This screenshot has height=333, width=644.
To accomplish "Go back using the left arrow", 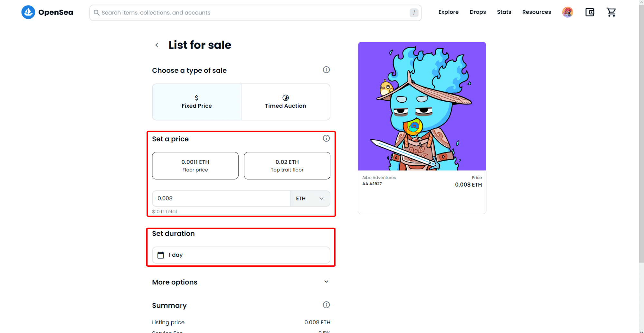I will click(157, 45).
